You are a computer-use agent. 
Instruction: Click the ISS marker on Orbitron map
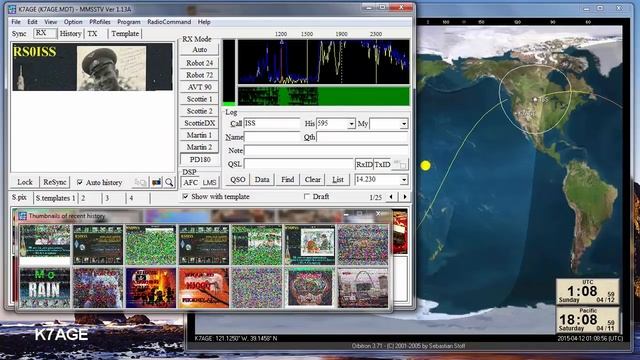[x=535, y=99]
